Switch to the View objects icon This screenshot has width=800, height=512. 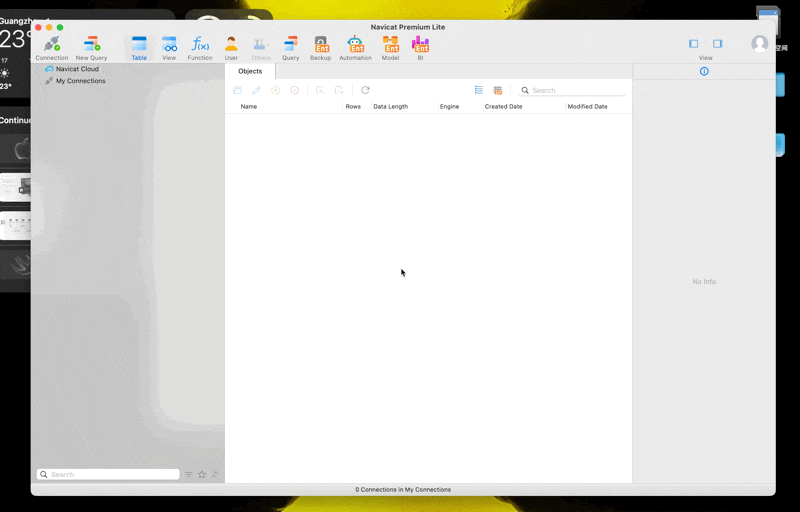point(169,48)
